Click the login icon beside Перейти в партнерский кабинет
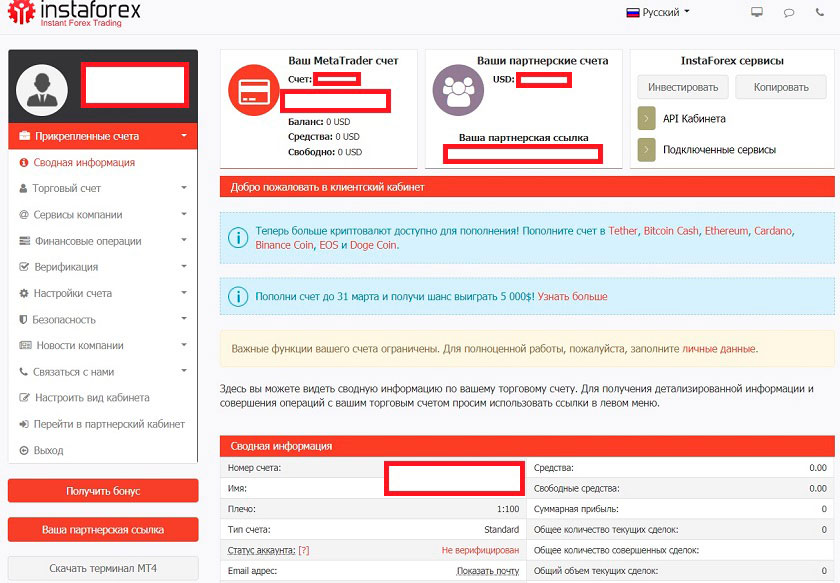840x583 pixels. pos(24,424)
